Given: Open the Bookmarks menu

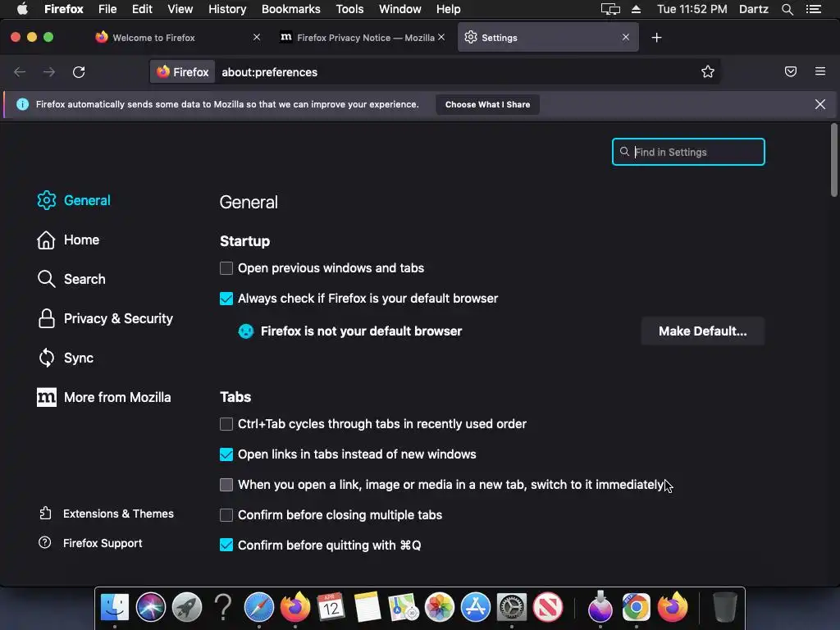Looking at the screenshot, I should 291,9.
